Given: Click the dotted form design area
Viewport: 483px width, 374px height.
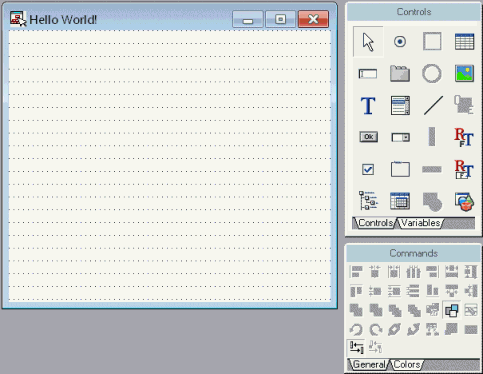Looking at the screenshot, I should click(170, 166).
